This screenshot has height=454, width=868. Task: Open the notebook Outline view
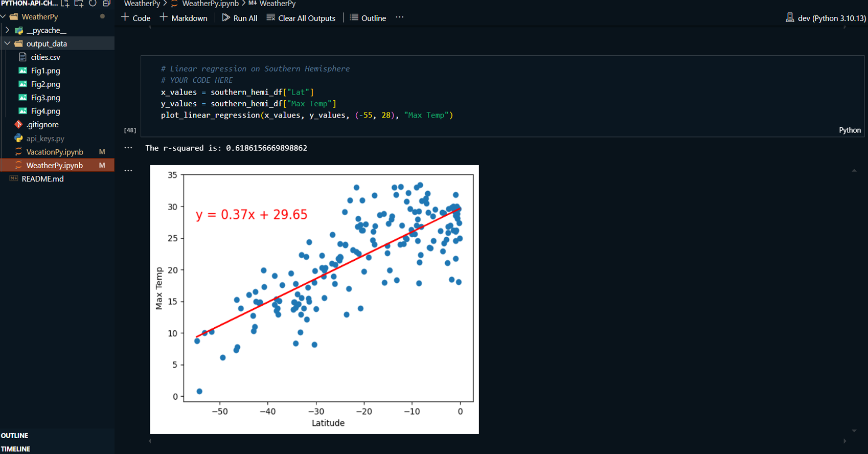pos(368,18)
